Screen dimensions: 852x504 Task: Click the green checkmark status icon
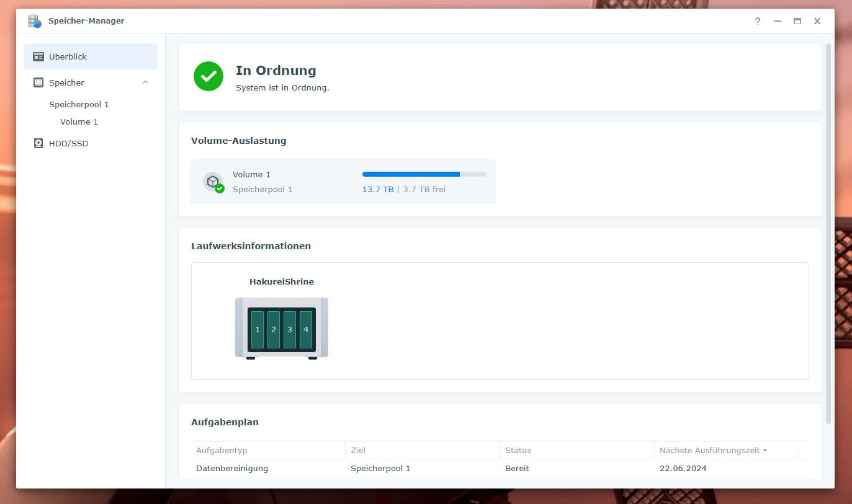click(209, 76)
